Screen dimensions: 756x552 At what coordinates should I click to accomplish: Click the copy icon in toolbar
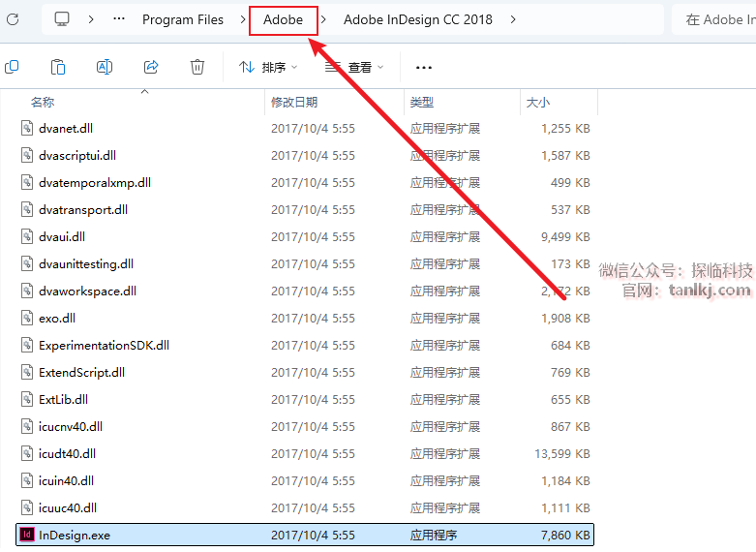click(x=12, y=67)
